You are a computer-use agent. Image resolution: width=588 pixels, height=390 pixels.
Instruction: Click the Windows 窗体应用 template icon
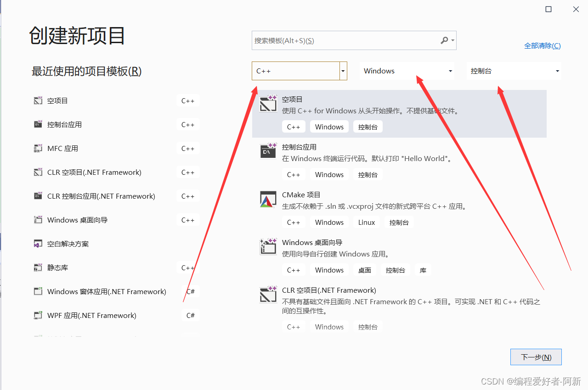coord(38,291)
